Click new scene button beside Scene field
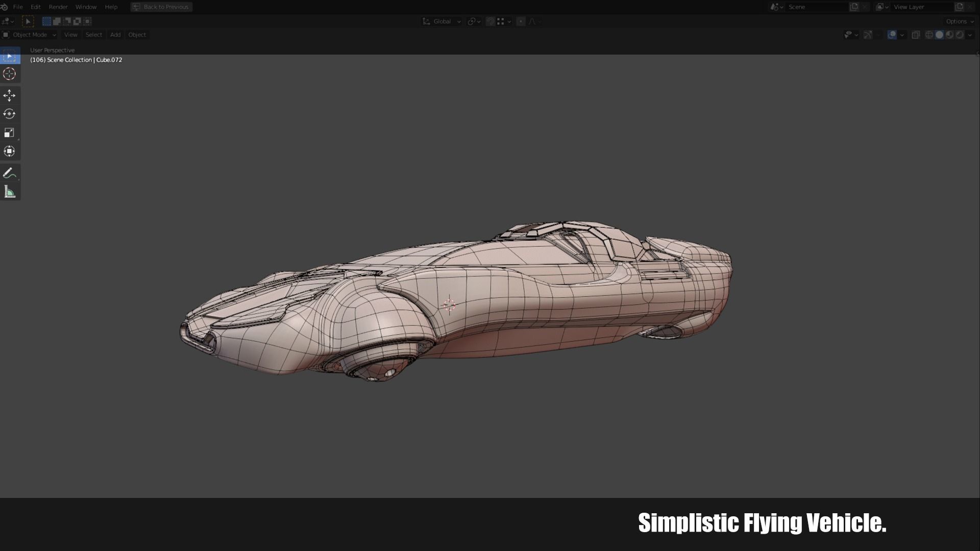Screen dimensions: 980x551 click(854, 7)
